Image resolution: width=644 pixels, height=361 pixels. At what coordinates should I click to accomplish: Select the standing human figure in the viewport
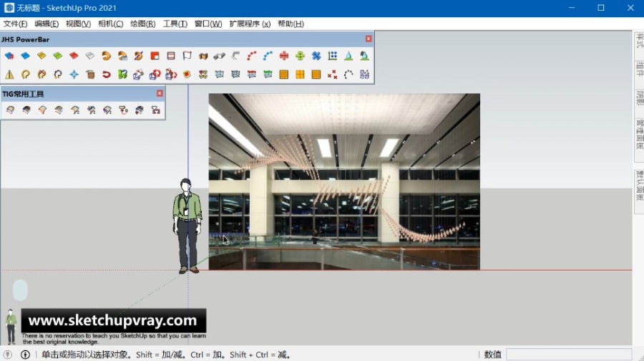[187, 226]
